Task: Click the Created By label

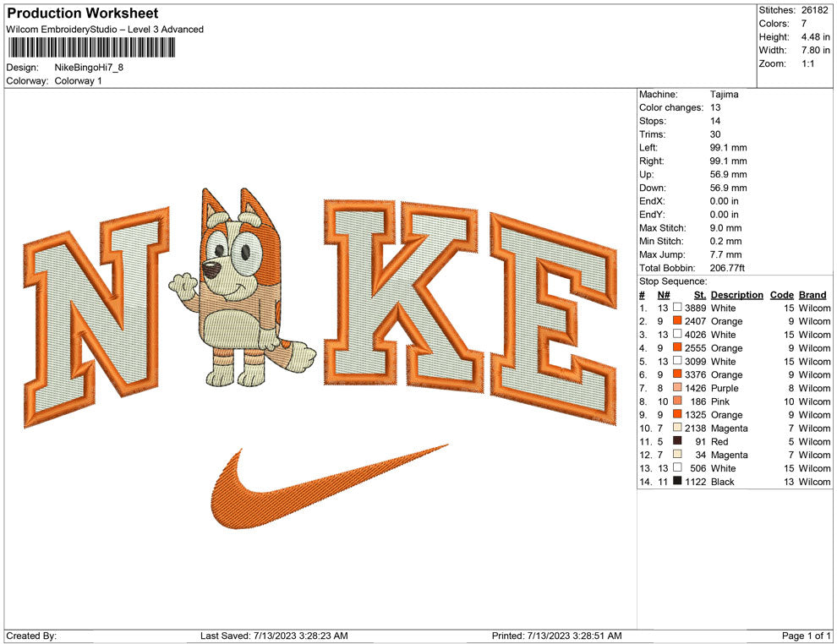Action: coord(31,636)
